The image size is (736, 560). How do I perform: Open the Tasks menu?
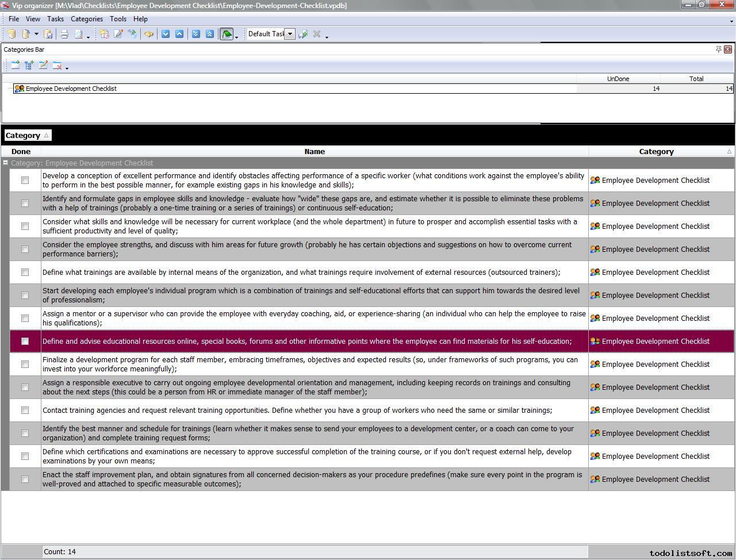click(x=55, y=19)
